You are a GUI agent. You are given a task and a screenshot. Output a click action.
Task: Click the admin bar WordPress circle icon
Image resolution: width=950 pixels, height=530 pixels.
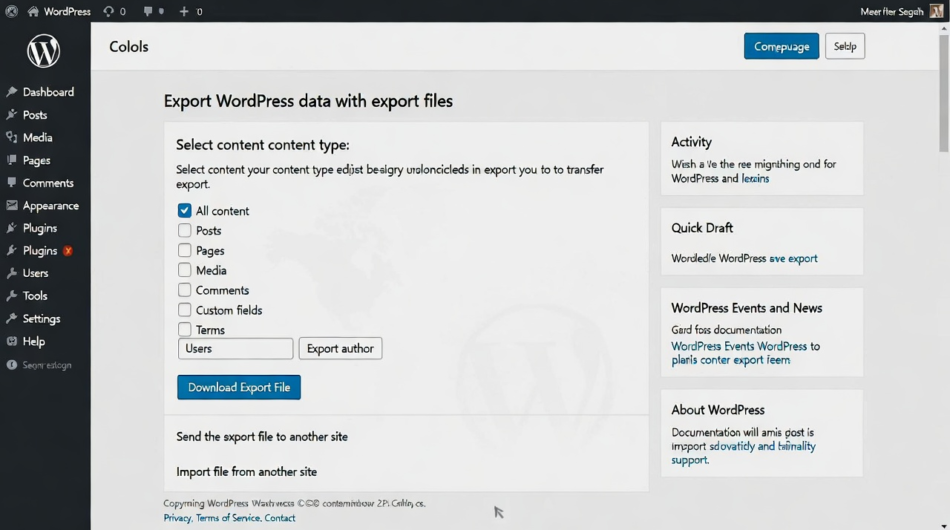(x=11, y=11)
